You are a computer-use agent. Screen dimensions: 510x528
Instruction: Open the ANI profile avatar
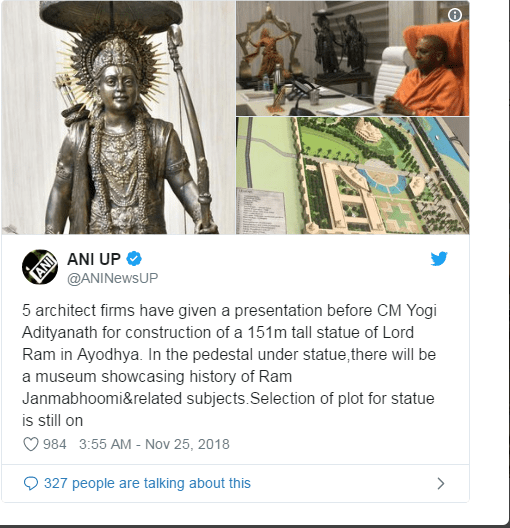tap(40, 267)
